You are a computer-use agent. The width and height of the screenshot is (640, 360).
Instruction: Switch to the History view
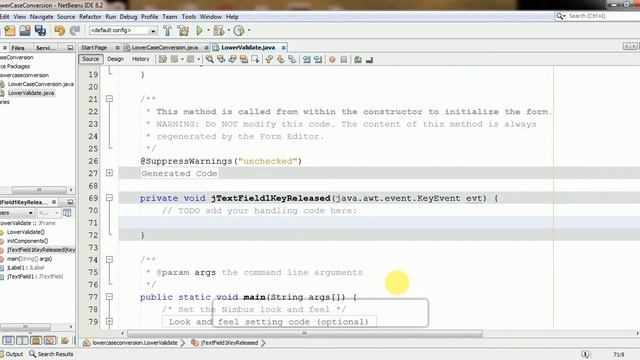pos(140,59)
